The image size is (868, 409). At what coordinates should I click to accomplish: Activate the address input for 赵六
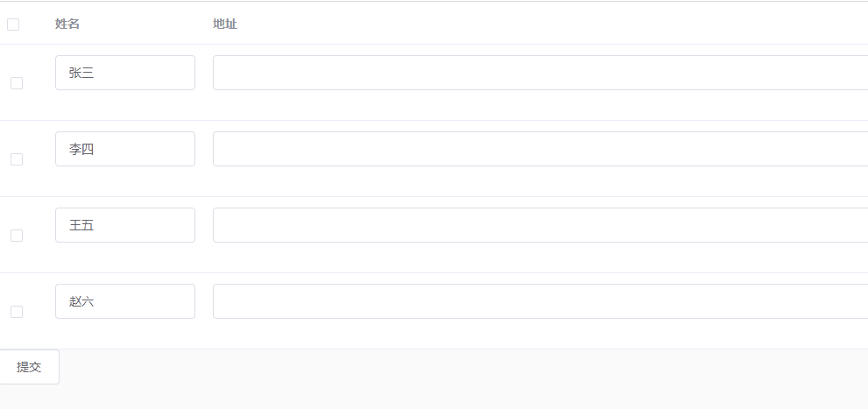tap(540, 301)
